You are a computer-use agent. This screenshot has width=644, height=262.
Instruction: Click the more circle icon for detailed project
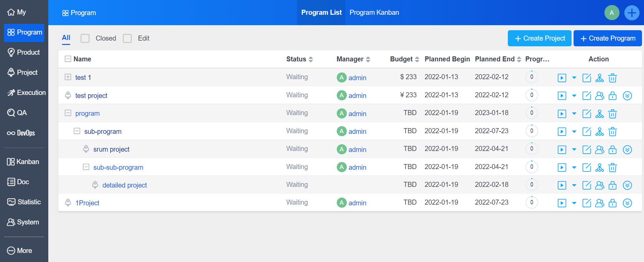(627, 185)
